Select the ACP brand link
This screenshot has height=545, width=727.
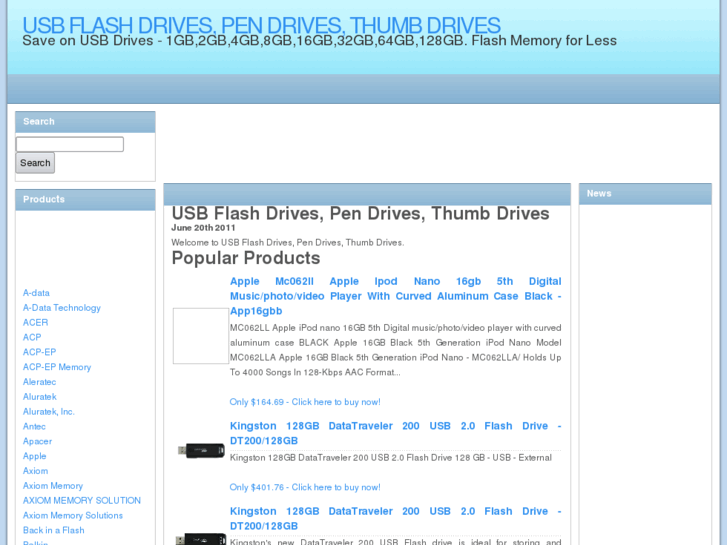tap(32, 338)
